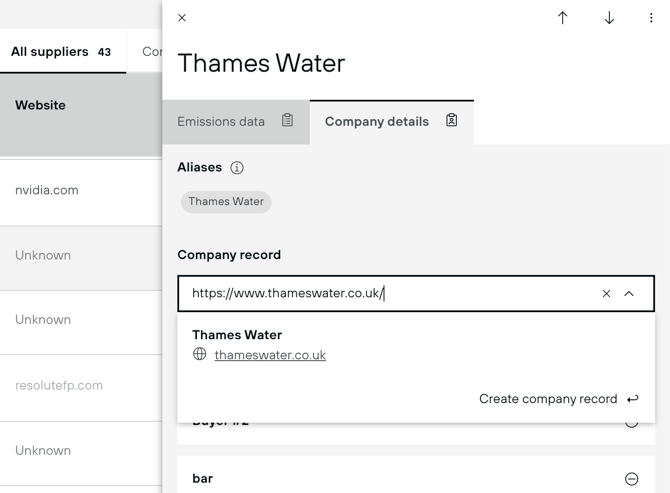Select the Company details tab
The image size is (670, 493).
[391, 122]
